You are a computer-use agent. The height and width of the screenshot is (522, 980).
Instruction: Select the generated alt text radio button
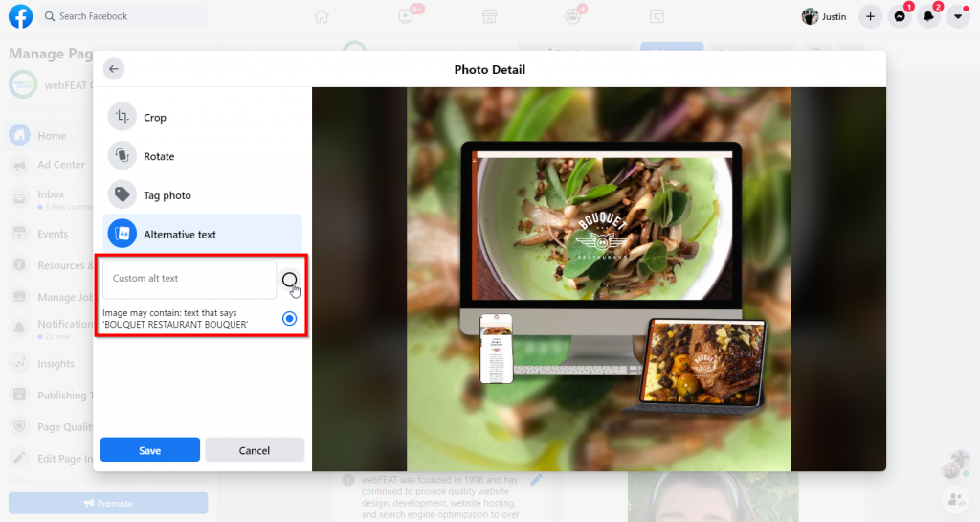[289, 319]
